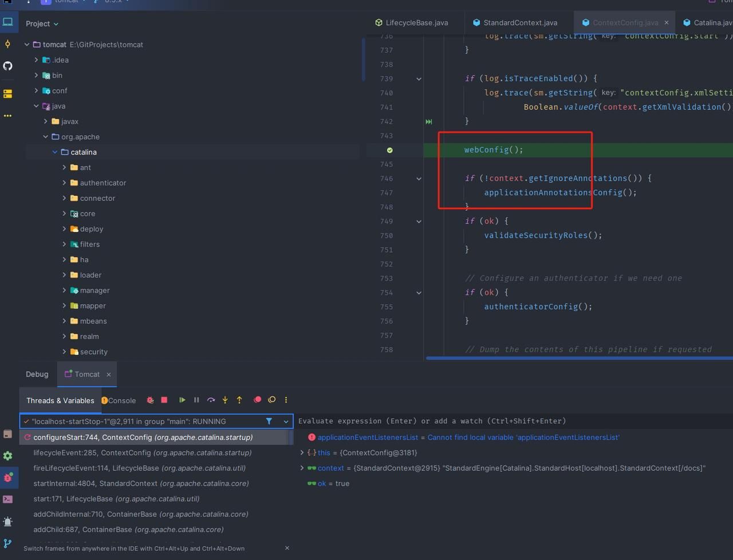Resume program with green play icon
This screenshot has width=733, height=560.
coord(182,400)
